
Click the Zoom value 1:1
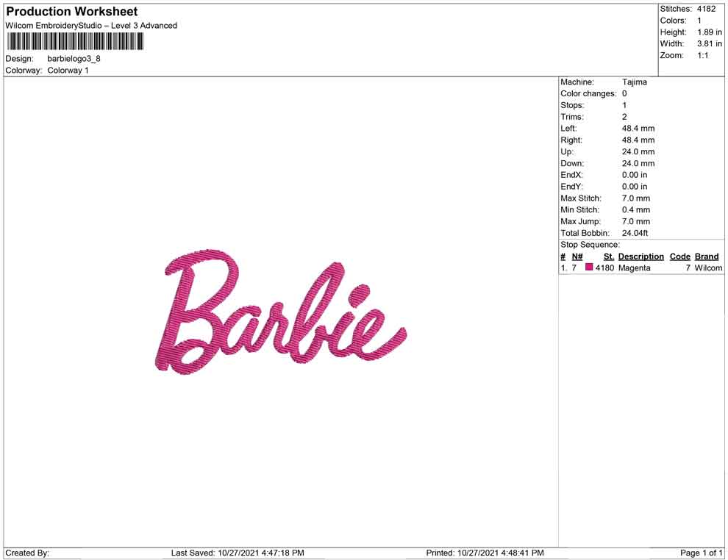(x=702, y=55)
